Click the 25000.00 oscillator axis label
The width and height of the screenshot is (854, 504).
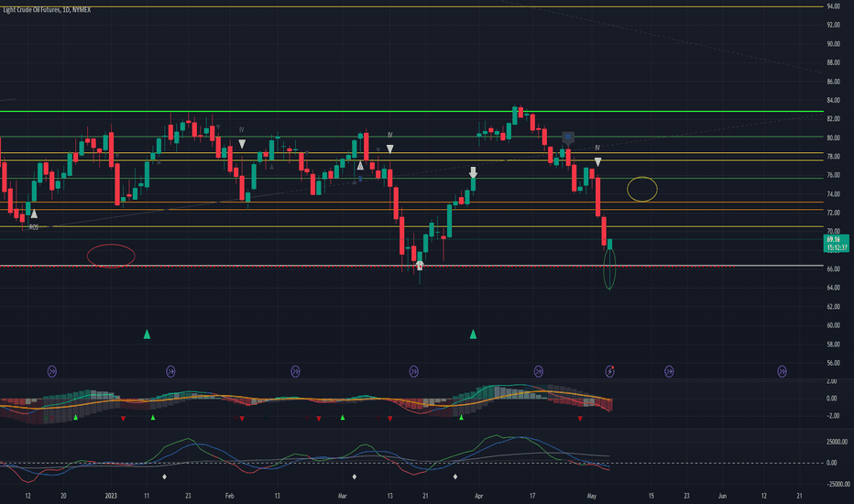point(837,442)
